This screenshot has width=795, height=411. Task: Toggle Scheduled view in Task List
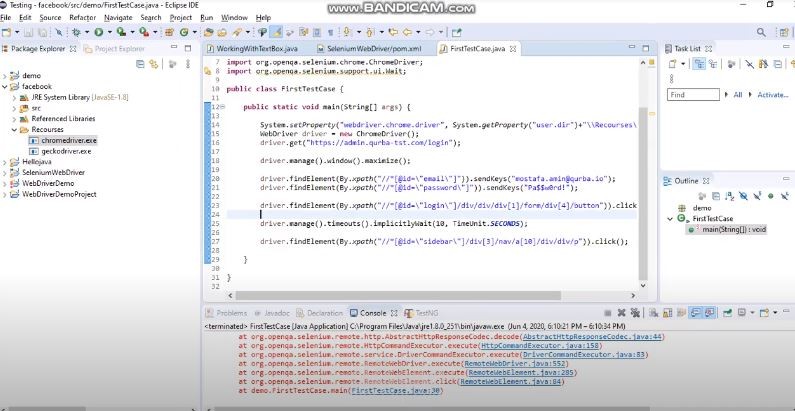(x=713, y=64)
